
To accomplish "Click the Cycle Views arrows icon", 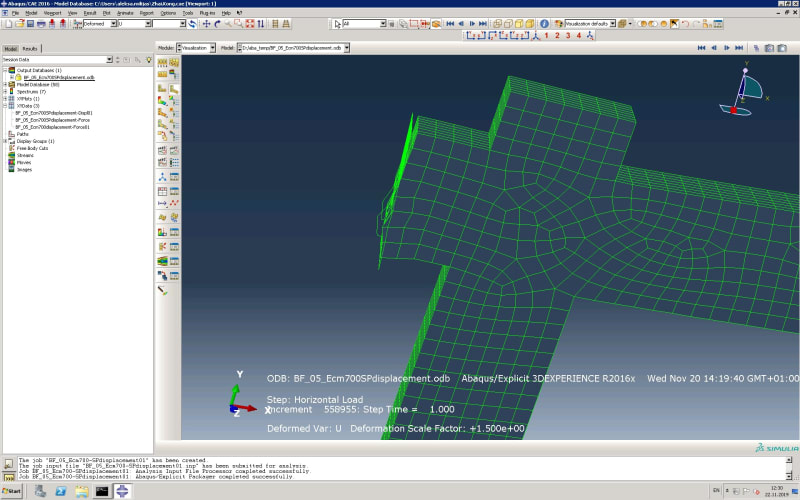I will point(261,24).
